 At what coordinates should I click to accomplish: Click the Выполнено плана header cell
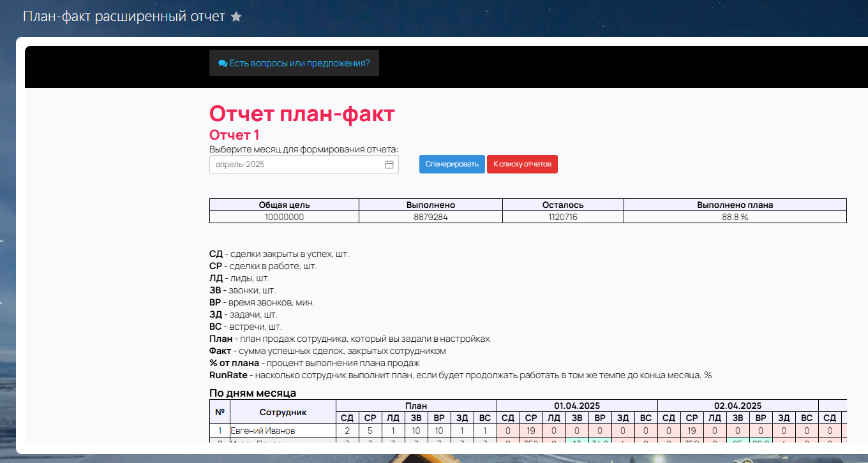point(735,205)
